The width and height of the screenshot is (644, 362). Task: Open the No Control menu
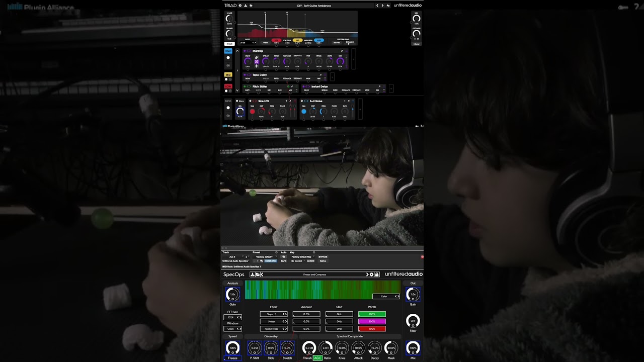click(298, 261)
